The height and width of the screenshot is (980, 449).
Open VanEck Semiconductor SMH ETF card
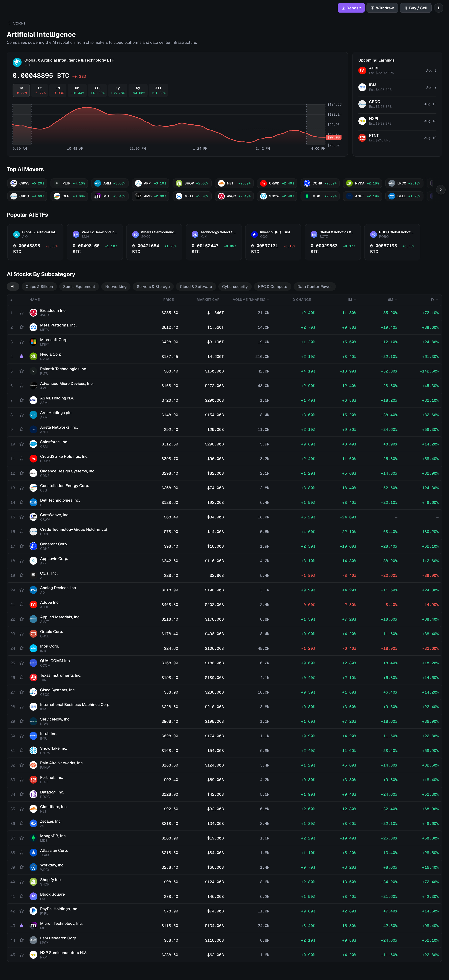[x=95, y=242]
